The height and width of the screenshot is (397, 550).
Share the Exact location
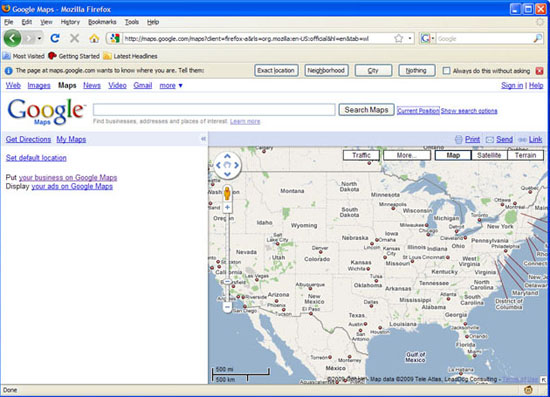pos(276,70)
